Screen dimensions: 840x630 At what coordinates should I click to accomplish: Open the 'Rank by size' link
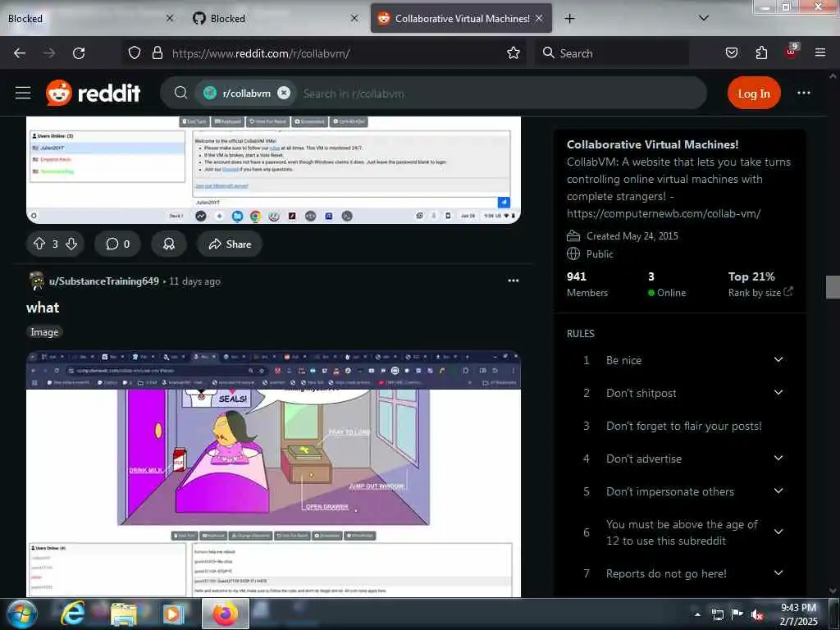760,293
